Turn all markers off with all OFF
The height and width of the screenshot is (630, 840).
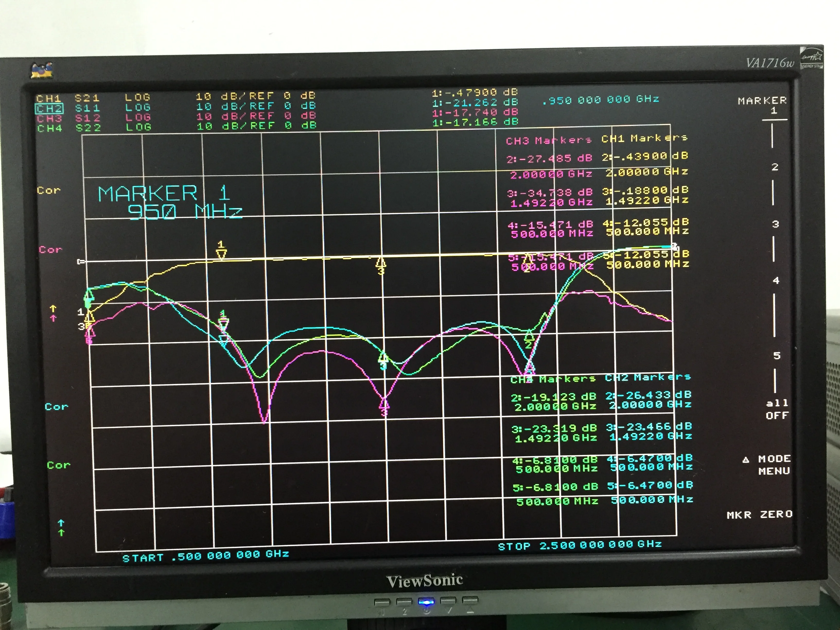(777, 409)
